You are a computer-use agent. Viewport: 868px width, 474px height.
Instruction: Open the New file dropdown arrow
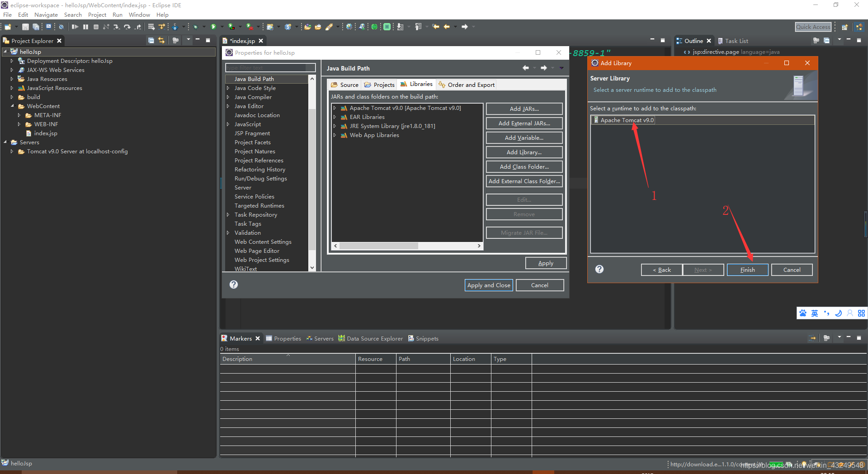16,27
